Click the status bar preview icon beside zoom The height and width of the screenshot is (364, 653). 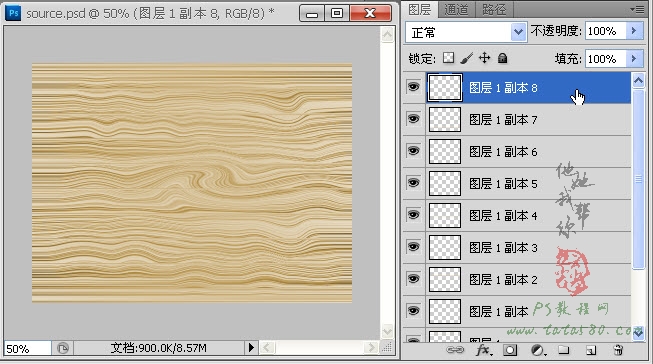coord(62,348)
